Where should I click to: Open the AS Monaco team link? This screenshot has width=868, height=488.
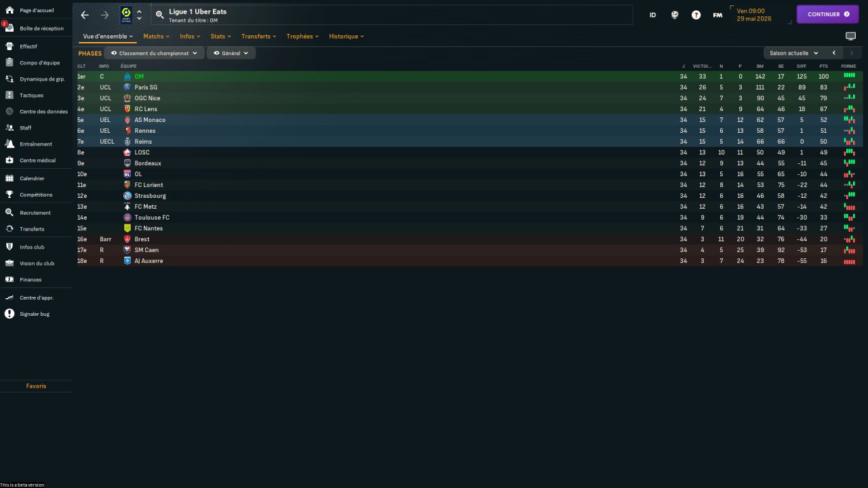point(150,120)
